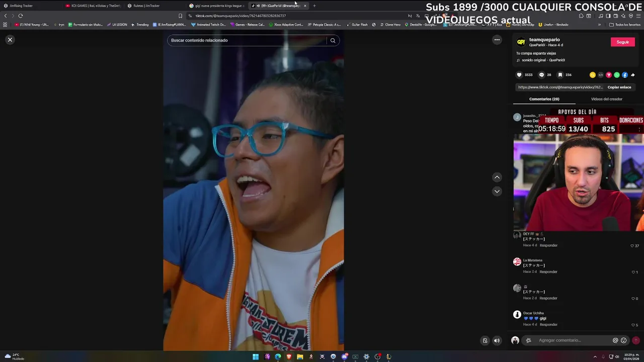Go to next video with down arrow
Screen dimensions: 644x362
[x=497, y=191]
